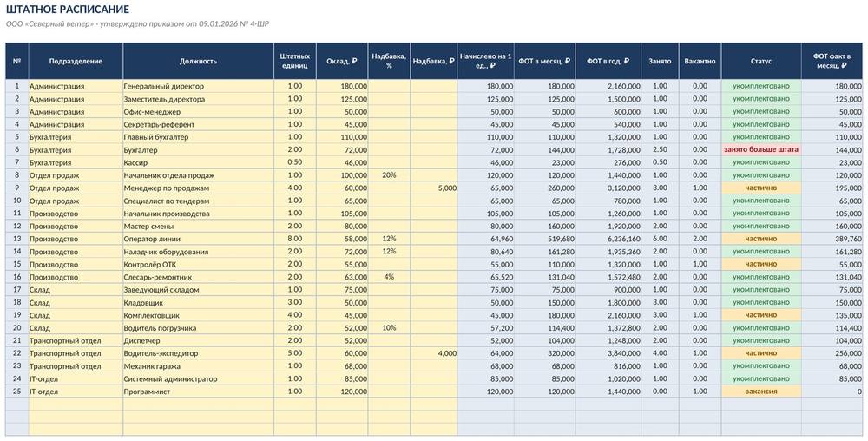The image size is (868, 441).
Task: Click the 'Водитель погрузчика' cell
Action: (198, 328)
